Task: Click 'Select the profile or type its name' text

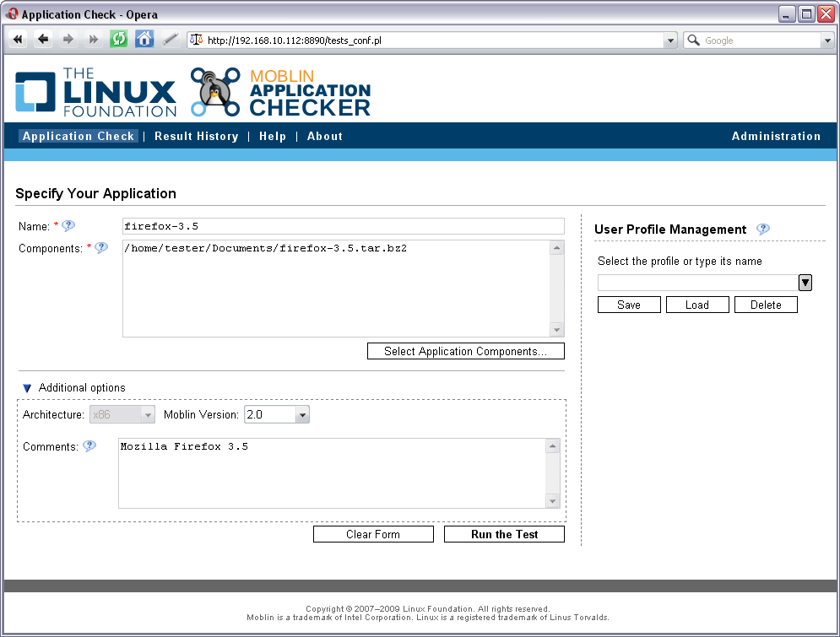Action: pos(680,261)
